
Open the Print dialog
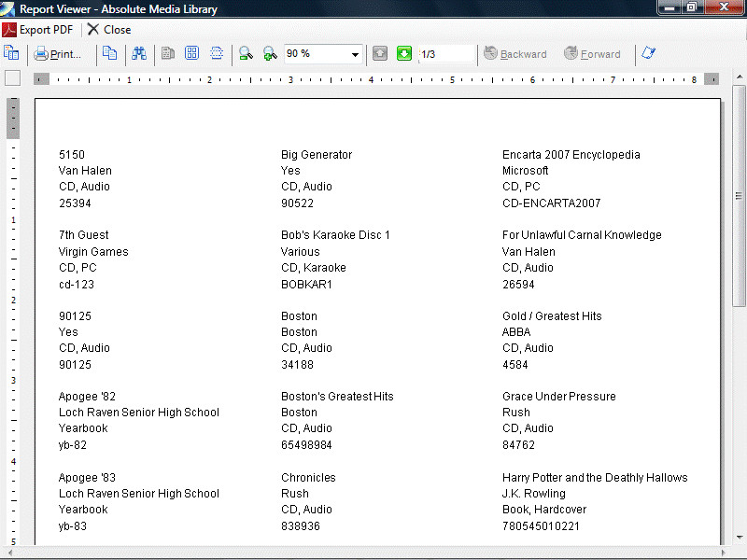[57, 54]
